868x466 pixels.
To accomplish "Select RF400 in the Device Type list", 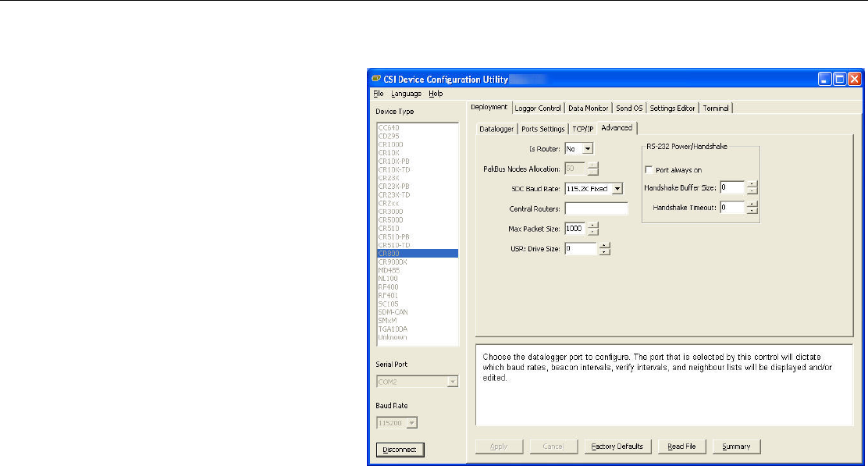I will 418,286.
